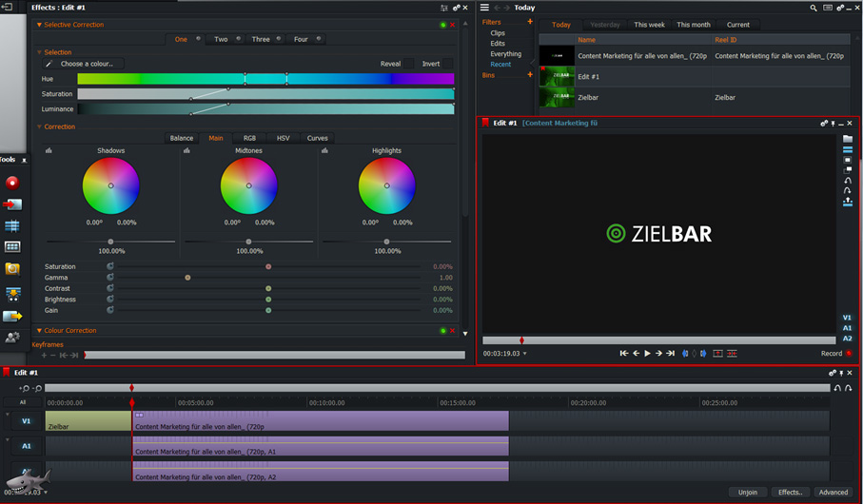Open the Import clips tool with red arrow
Image resolution: width=863 pixels, height=504 pixels.
click(x=12, y=204)
